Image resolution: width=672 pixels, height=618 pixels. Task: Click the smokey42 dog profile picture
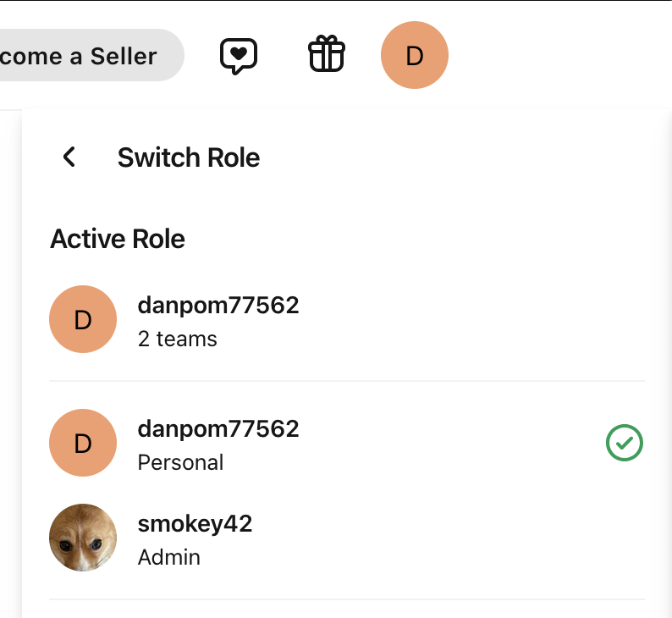point(83,538)
